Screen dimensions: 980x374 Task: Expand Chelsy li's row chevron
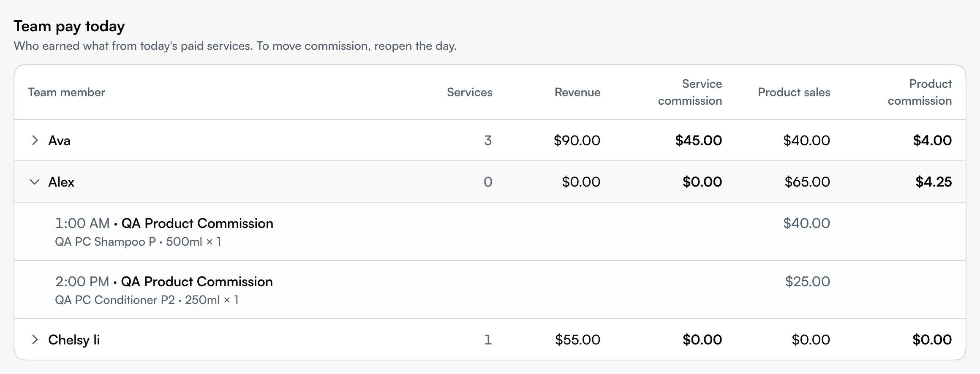click(x=35, y=339)
